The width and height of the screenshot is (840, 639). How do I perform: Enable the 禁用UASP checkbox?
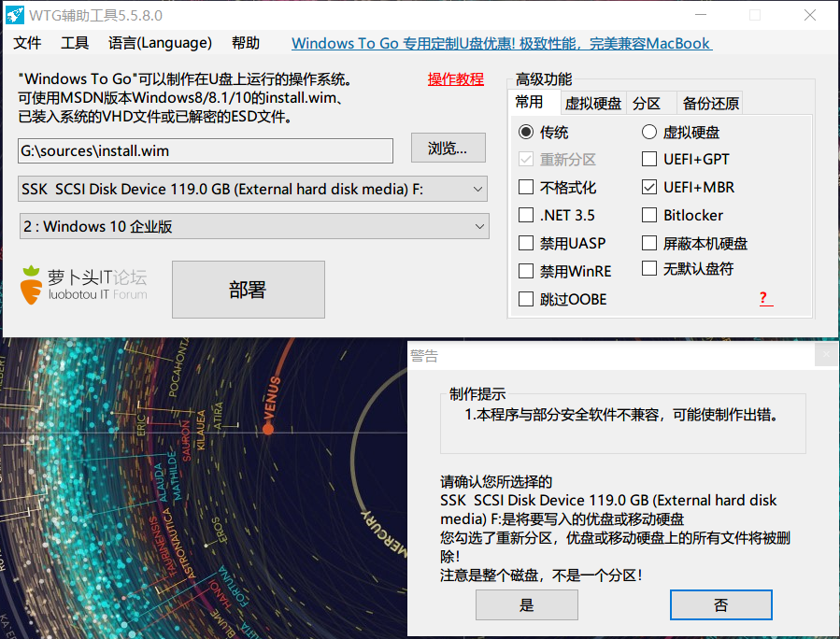[526, 243]
